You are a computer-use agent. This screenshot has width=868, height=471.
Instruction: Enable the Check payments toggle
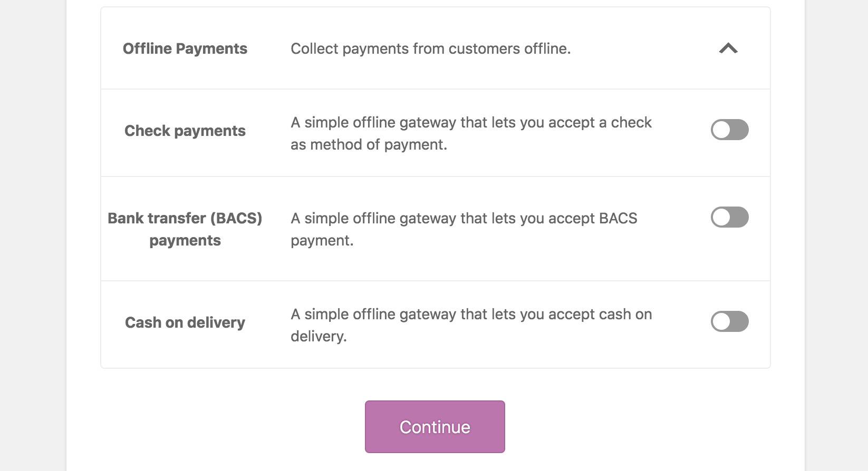pos(729,130)
